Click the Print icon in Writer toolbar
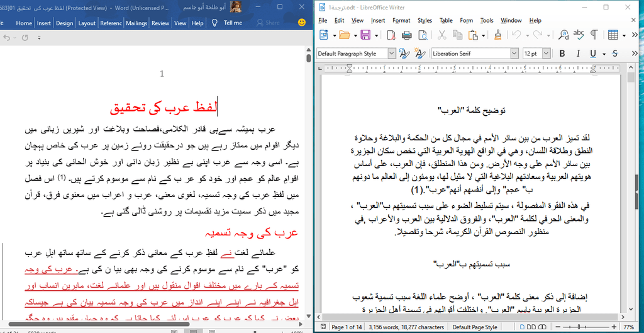The width and height of the screenshot is (644, 333). point(407,35)
